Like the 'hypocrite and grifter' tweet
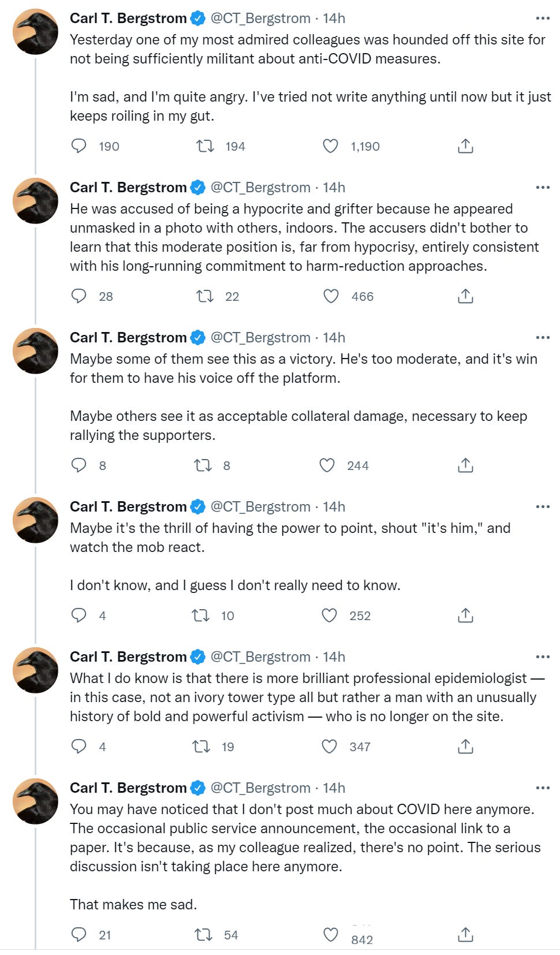The width and height of the screenshot is (560, 955). coord(331,296)
